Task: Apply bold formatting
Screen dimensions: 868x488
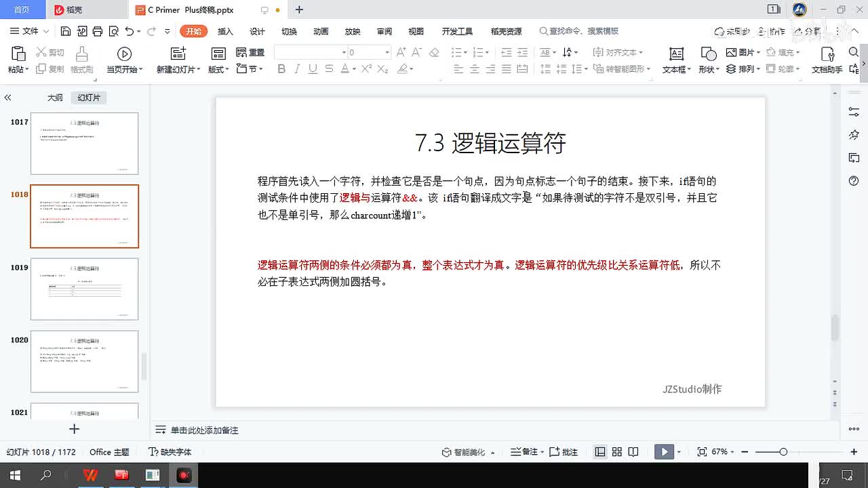Action: tap(281, 69)
